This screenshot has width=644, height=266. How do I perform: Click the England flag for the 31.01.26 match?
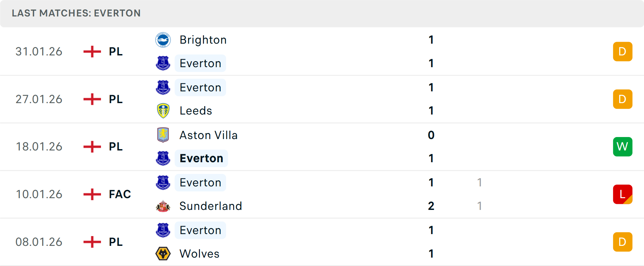[x=92, y=51]
